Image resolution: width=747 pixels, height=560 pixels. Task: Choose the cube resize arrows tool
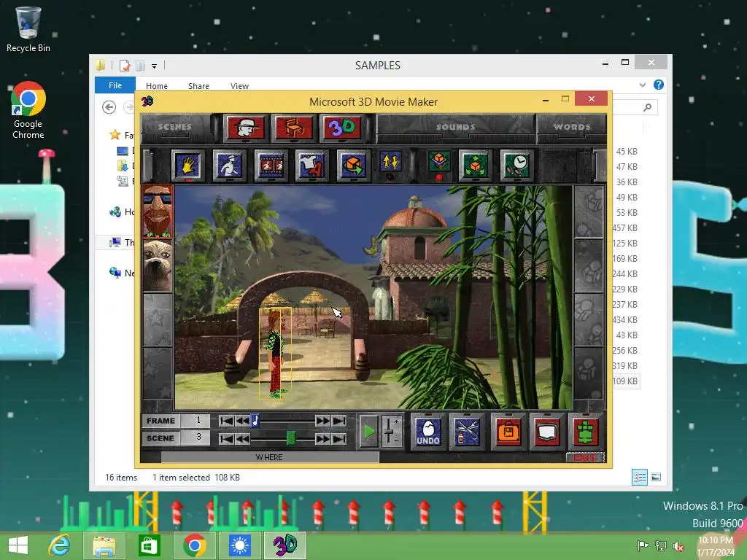(475, 166)
